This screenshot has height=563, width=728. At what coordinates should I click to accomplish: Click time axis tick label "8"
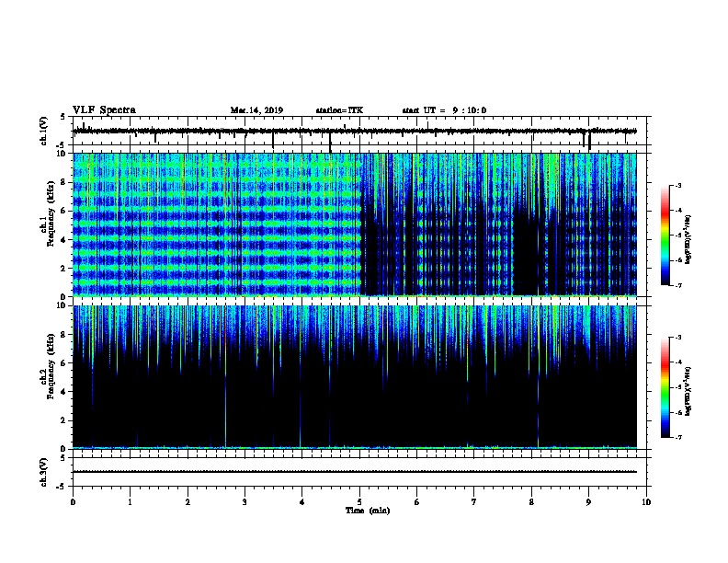click(531, 501)
